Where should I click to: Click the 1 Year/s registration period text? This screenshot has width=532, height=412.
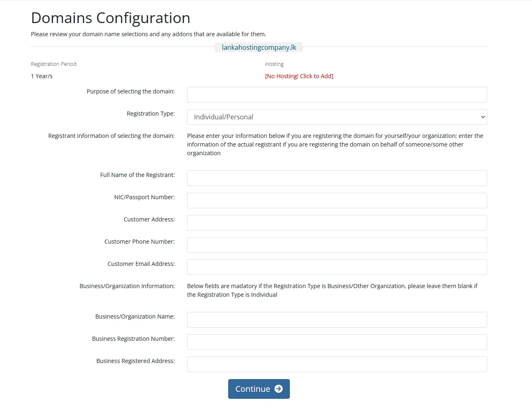[42, 76]
